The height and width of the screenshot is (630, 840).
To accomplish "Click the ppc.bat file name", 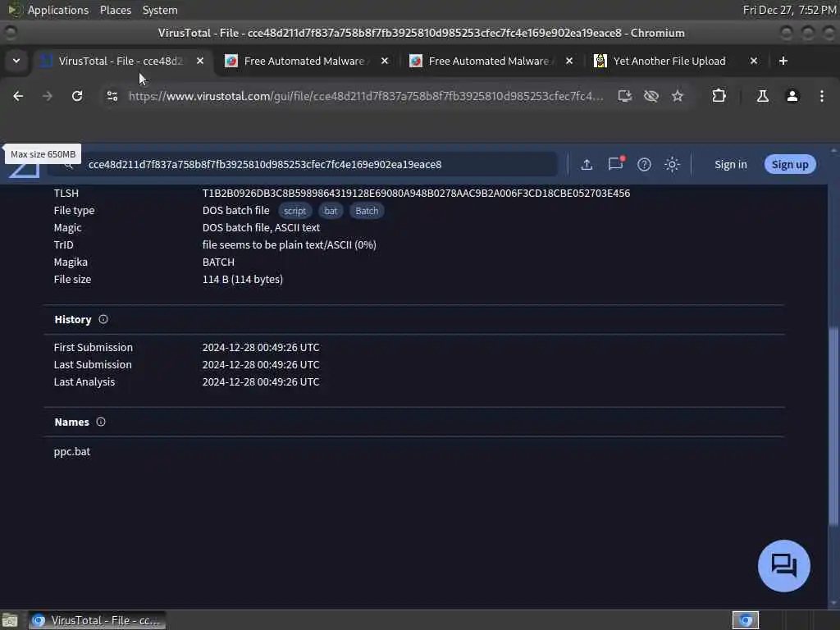I will pyautogui.click(x=72, y=452).
